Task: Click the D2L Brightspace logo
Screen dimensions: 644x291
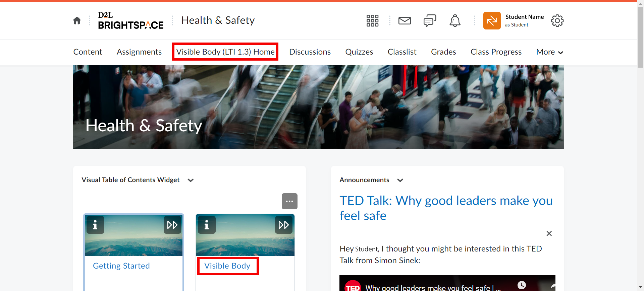Action: click(131, 20)
